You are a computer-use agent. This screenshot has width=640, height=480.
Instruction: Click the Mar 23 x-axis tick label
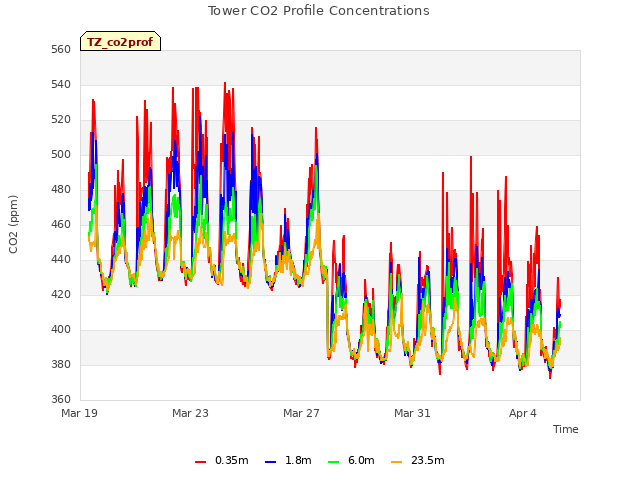click(x=190, y=413)
